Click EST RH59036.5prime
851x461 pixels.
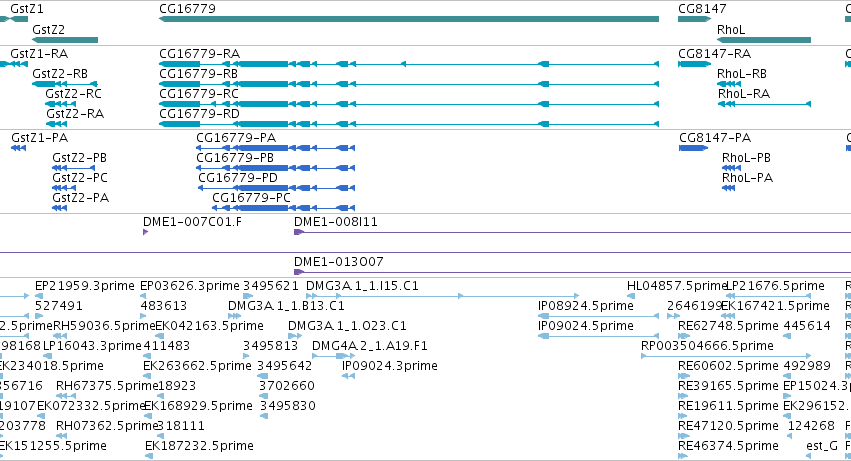tap(105, 326)
